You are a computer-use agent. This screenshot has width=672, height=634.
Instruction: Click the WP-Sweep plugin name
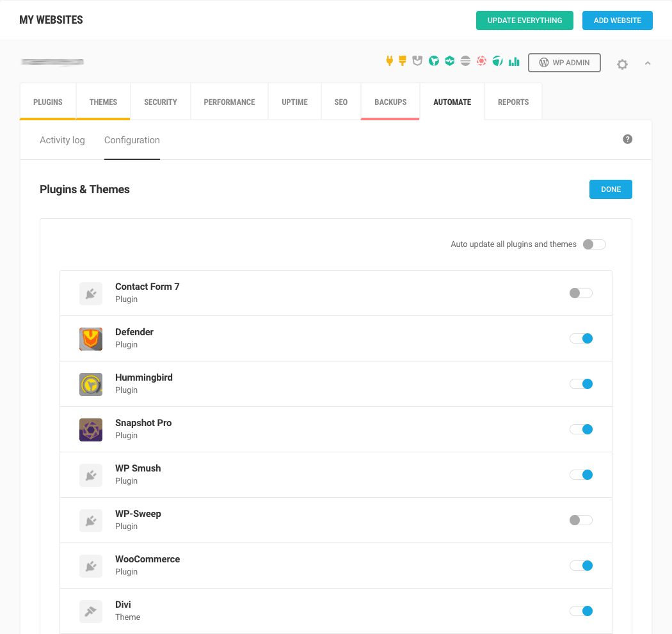138,514
